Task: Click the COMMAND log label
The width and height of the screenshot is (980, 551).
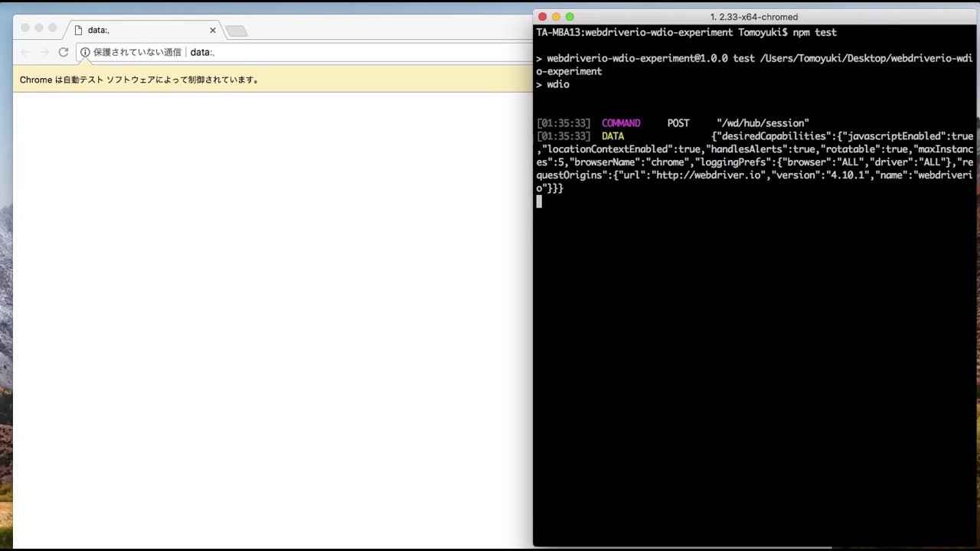Action: 621,123
